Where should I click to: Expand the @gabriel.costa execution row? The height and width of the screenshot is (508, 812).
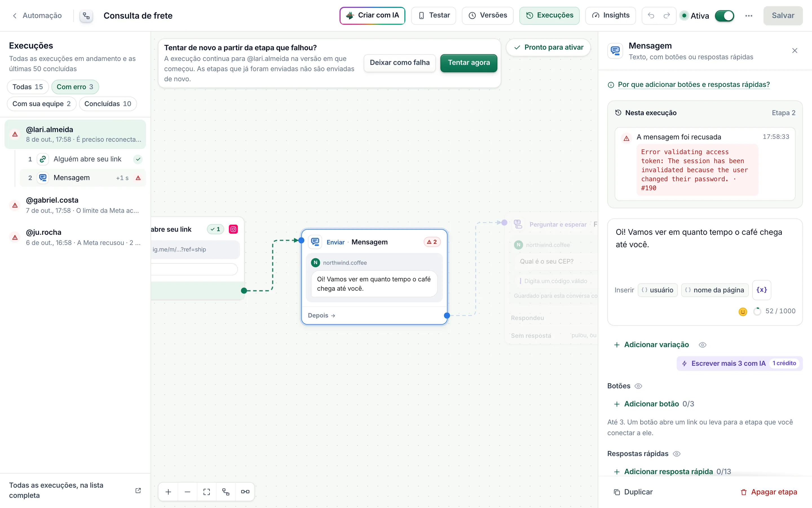pyautogui.click(x=75, y=205)
